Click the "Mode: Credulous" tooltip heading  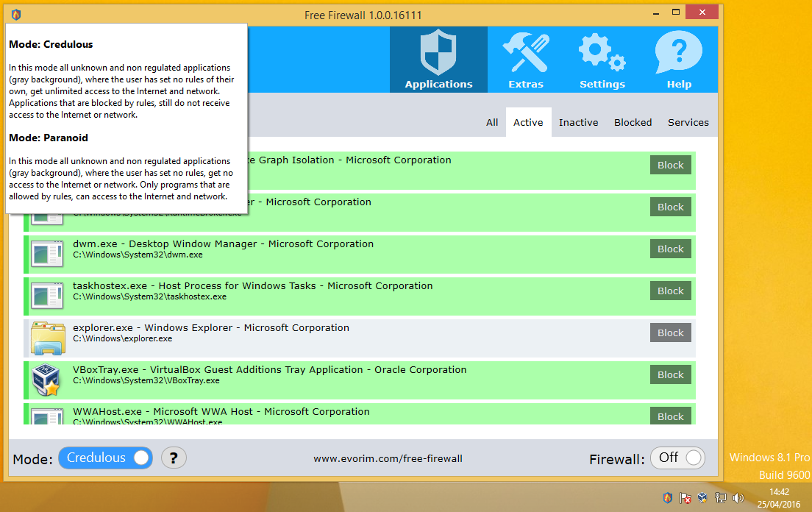tap(51, 45)
